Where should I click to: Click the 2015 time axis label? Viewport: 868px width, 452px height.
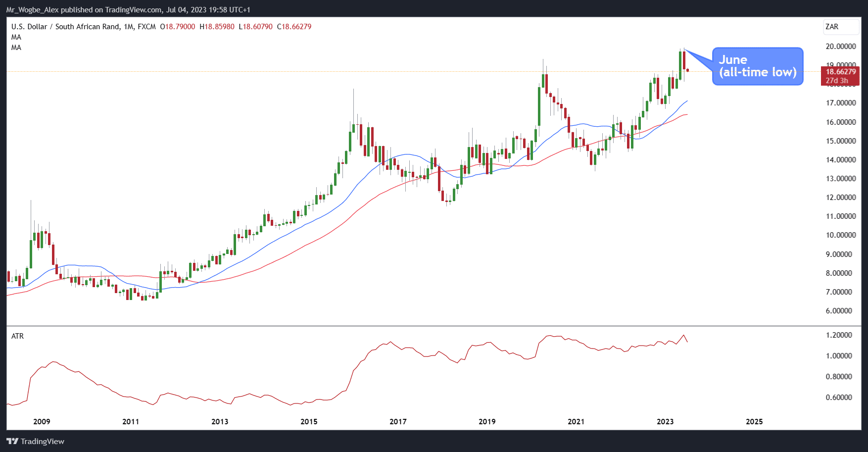tap(309, 422)
